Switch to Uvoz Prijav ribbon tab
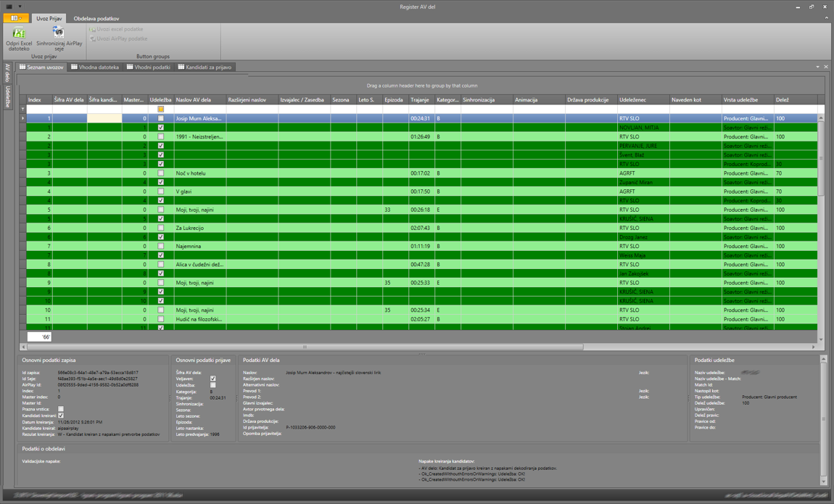The width and height of the screenshot is (834, 504). coord(49,19)
